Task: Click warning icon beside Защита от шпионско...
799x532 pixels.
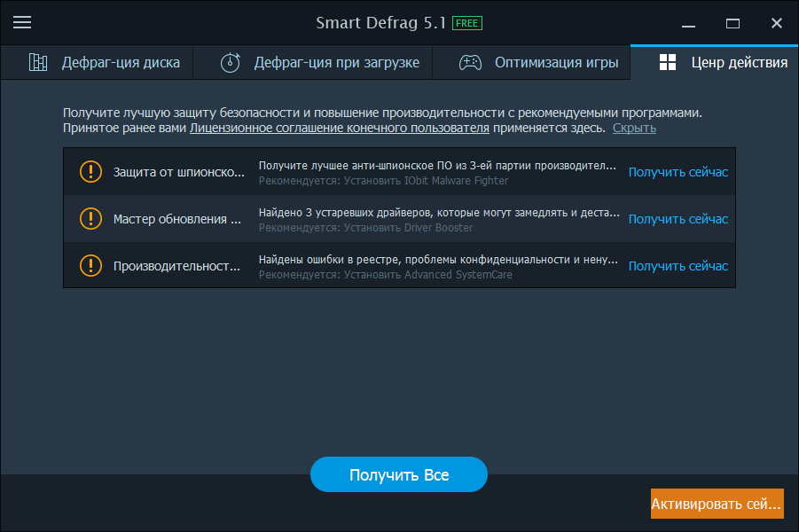Action: coord(90,172)
